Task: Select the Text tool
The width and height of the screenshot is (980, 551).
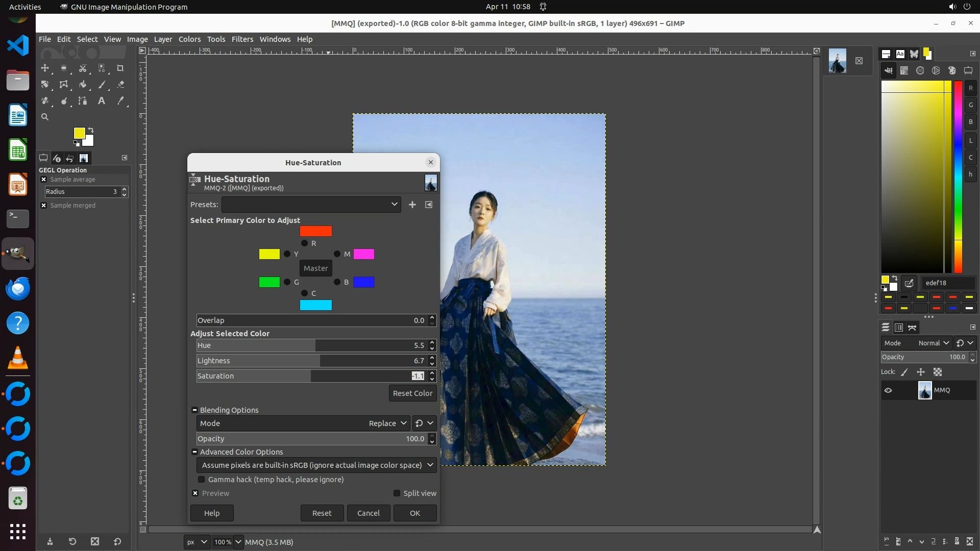Action: tap(102, 101)
